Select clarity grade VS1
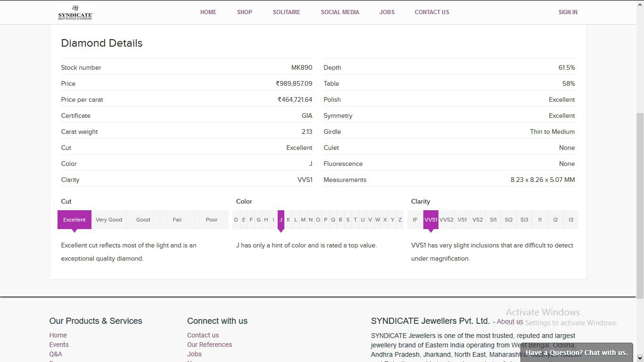Image resolution: width=644 pixels, height=362 pixels. coord(462,220)
